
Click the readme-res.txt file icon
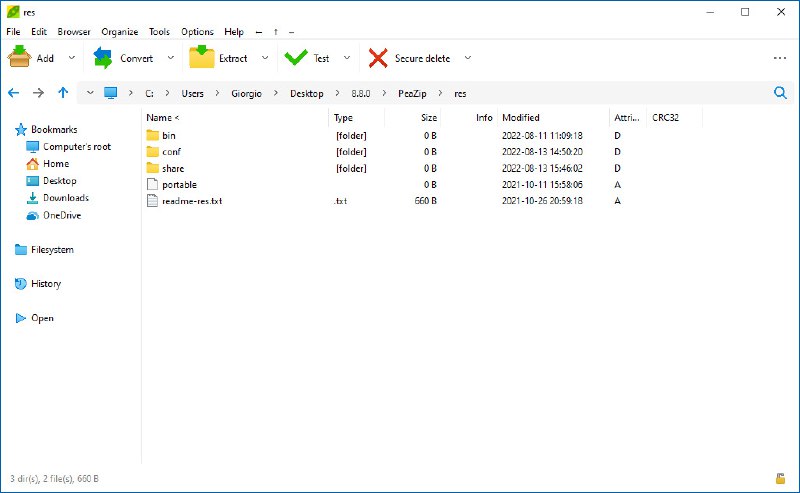pyautogui.click(x=152, y=201)
